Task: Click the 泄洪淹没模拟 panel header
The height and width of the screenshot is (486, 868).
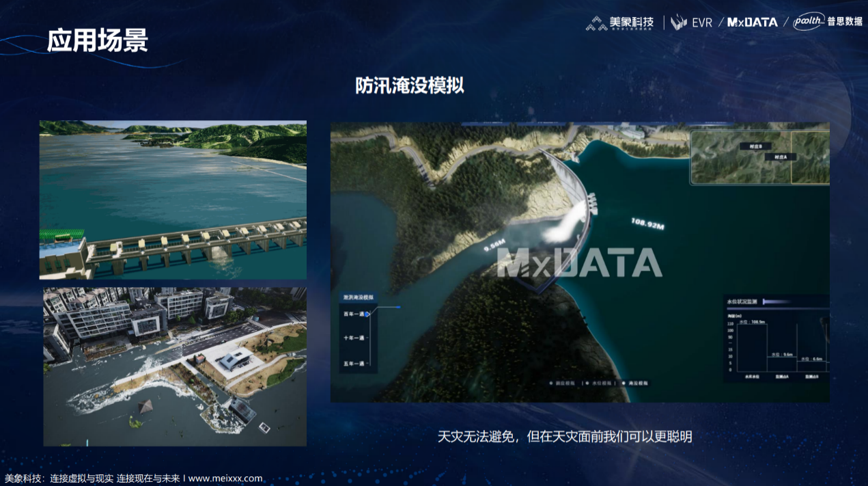Action: [359, 298]
